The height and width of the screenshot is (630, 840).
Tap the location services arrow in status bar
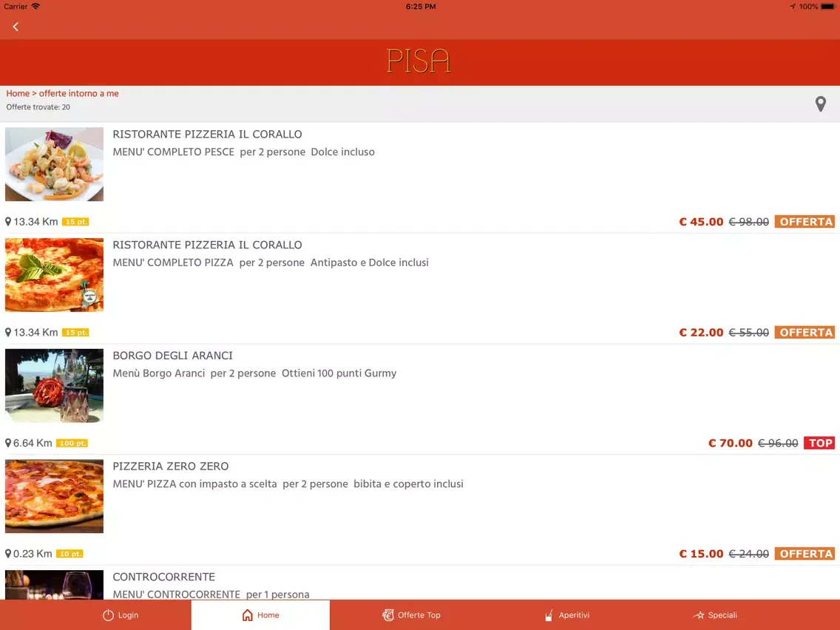tap(793, 7)
